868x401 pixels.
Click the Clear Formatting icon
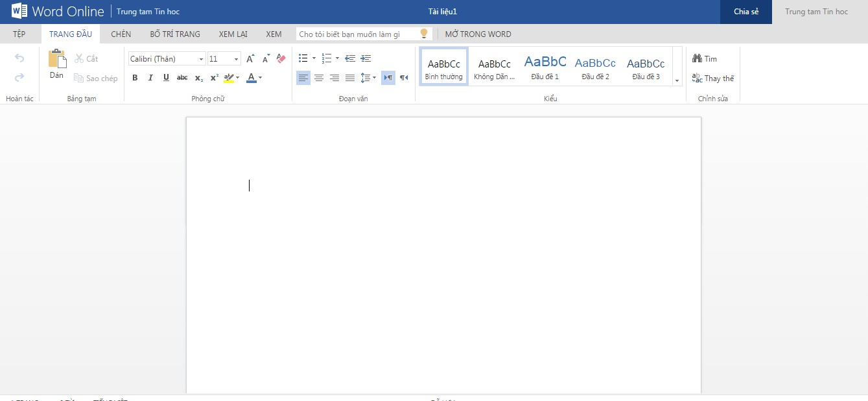(280, 58)
